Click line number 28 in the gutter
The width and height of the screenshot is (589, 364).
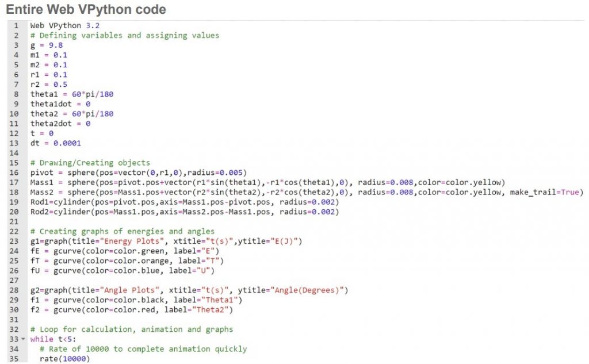17,290
